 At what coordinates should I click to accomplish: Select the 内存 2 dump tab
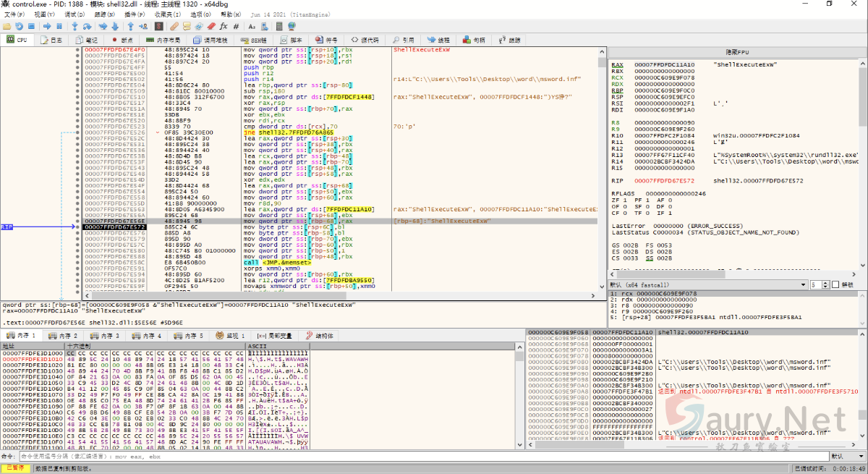coord(65,336)
